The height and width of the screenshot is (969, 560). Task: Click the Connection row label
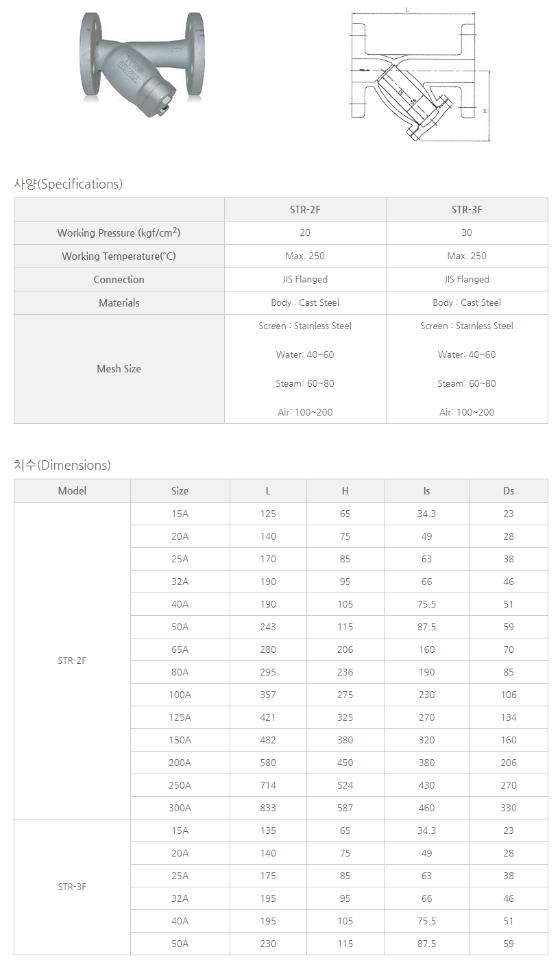(x=119, y=280)
